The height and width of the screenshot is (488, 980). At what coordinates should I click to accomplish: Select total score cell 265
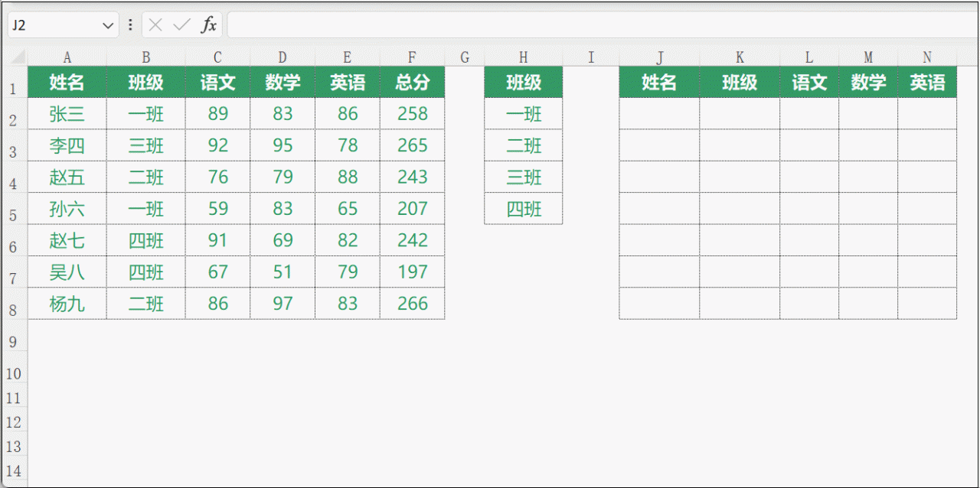coord(412,145)
